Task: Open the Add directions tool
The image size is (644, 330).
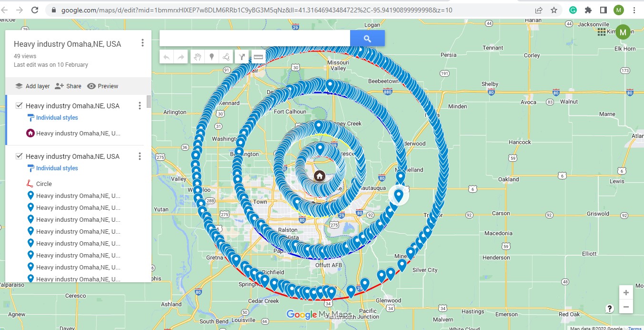Action: [x=241, y=56]
